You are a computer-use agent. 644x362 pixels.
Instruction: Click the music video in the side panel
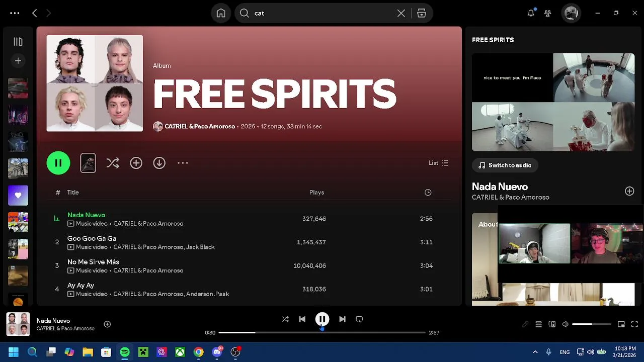pyautogui.click(x=553, y=102)
